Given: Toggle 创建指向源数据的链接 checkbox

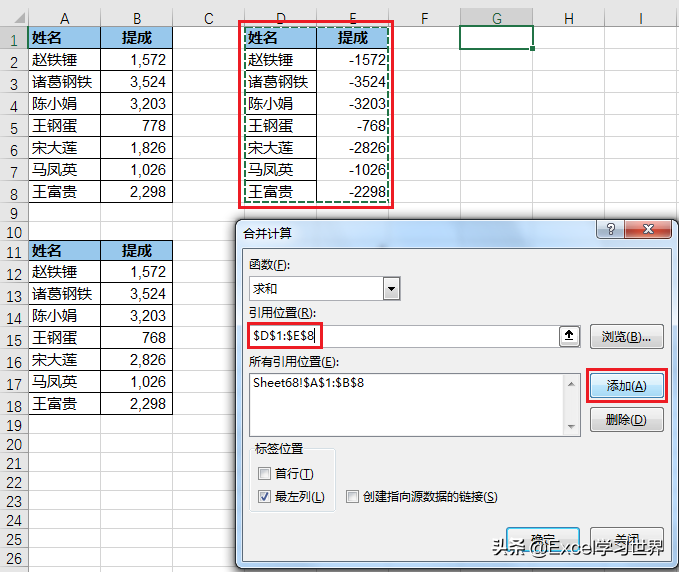Looking at the screenshot, I should [352, 496].
